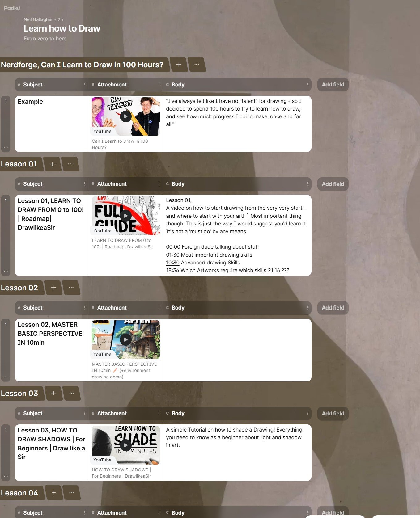This screenshot has height=518, width=420.
Task: Open row options for the Lesson 02 row
Action: [x=6, y=377]
